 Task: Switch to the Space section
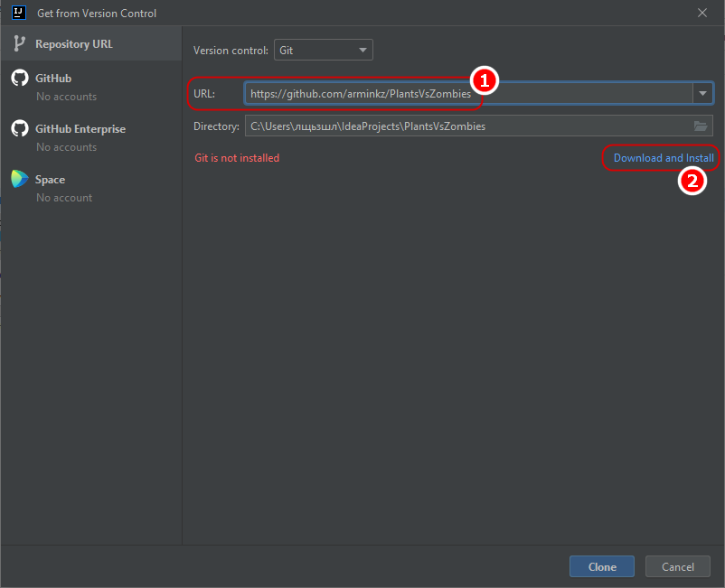point(91,188)
